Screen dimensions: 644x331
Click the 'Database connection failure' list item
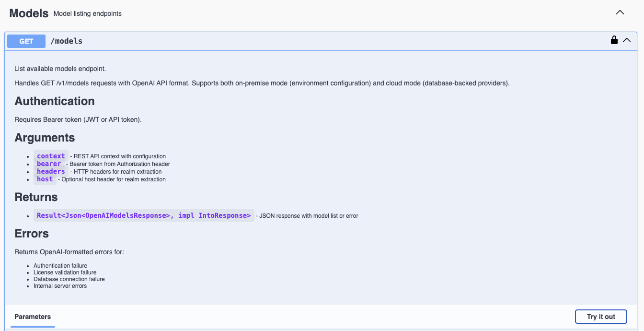click(69, 279)
